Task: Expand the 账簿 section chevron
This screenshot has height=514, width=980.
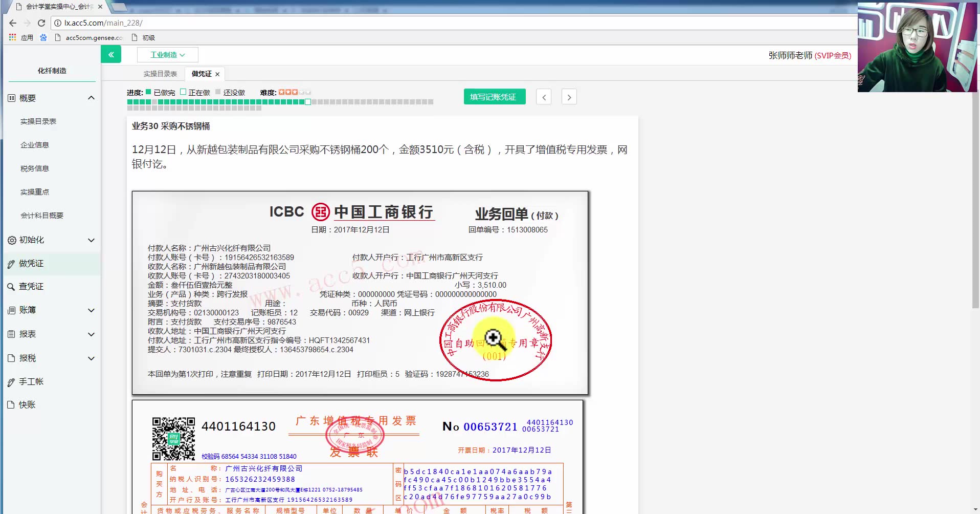Action: coord(91,310)
